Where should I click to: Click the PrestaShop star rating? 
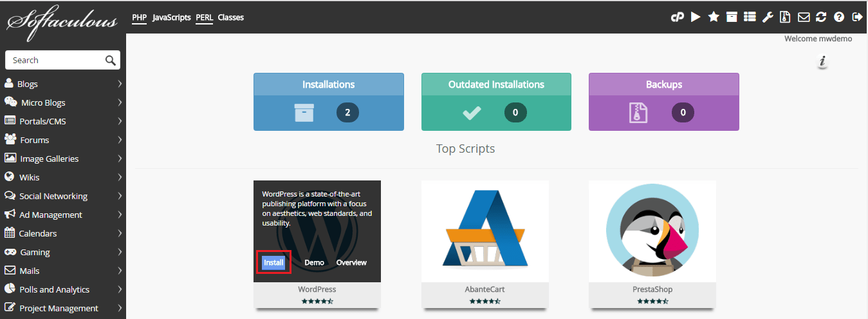pyautogui.click(x=652, y=301)
